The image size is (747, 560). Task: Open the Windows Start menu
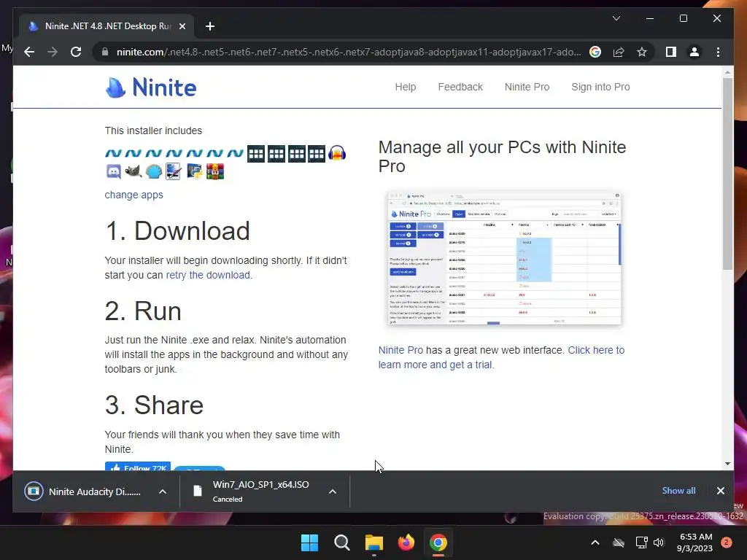tap(309, 542)
